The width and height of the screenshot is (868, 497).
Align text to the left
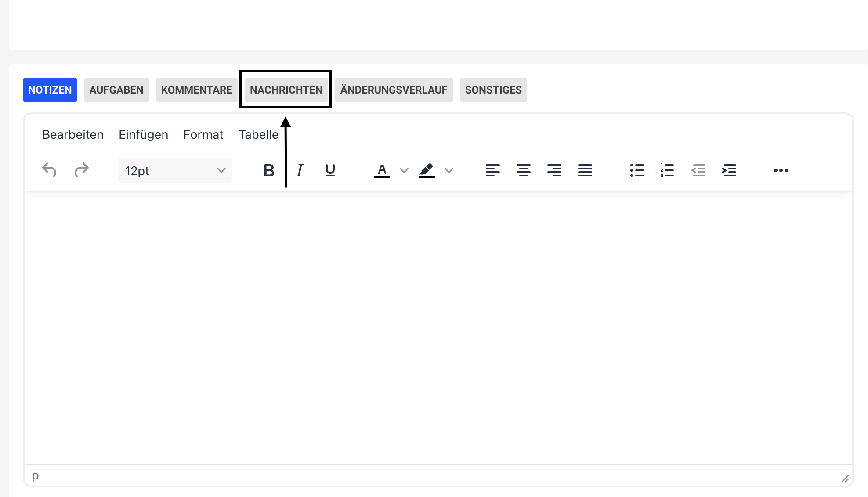[492, 170]
